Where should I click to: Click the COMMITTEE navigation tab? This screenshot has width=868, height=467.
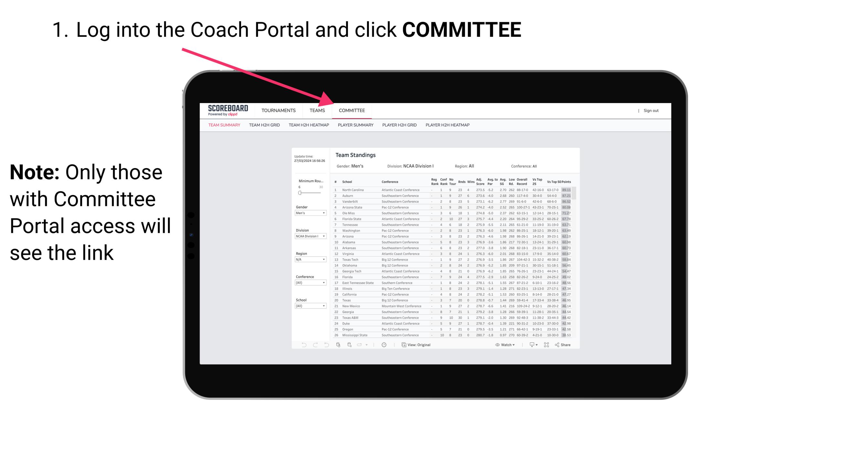353,110
